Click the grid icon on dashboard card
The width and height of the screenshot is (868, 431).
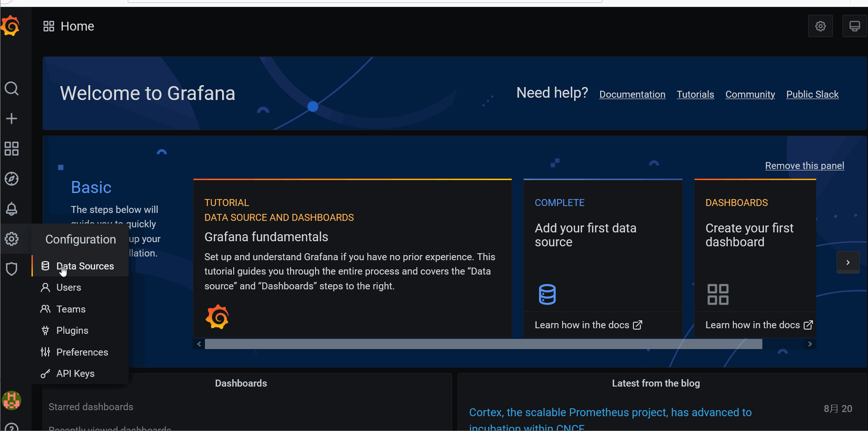tap(718, 294)
